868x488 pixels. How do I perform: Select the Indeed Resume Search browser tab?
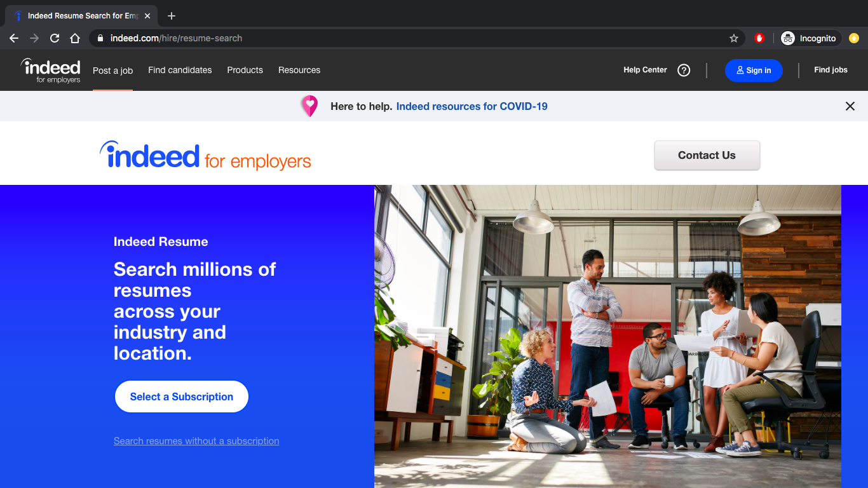(x=81, y=16)
